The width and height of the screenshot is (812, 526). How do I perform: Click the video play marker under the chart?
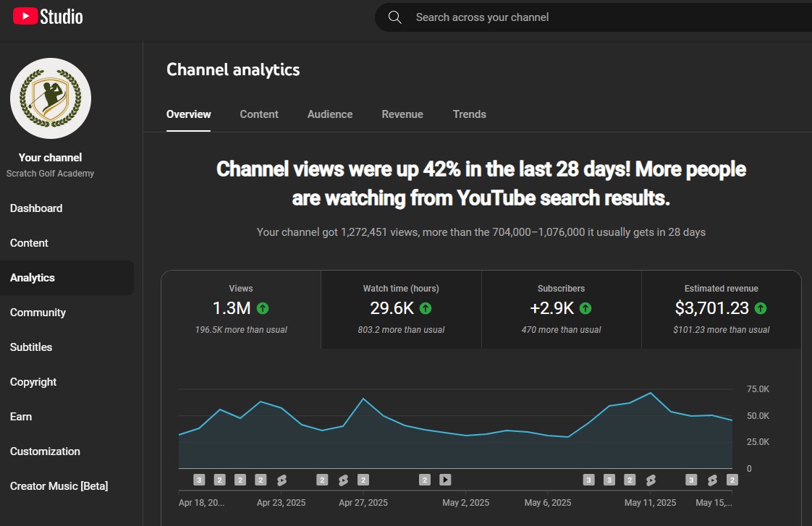pyautogui.click(x=445, y=480)
